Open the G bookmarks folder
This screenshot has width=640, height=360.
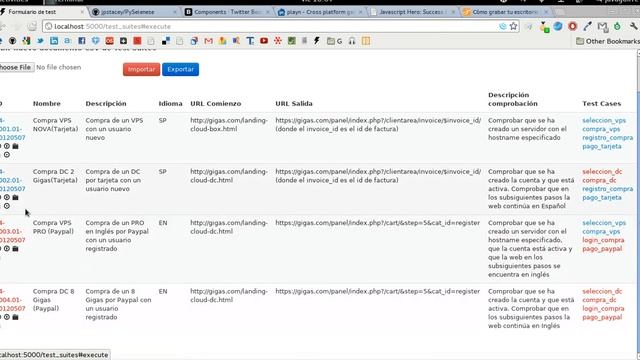[x=334, y=41]
